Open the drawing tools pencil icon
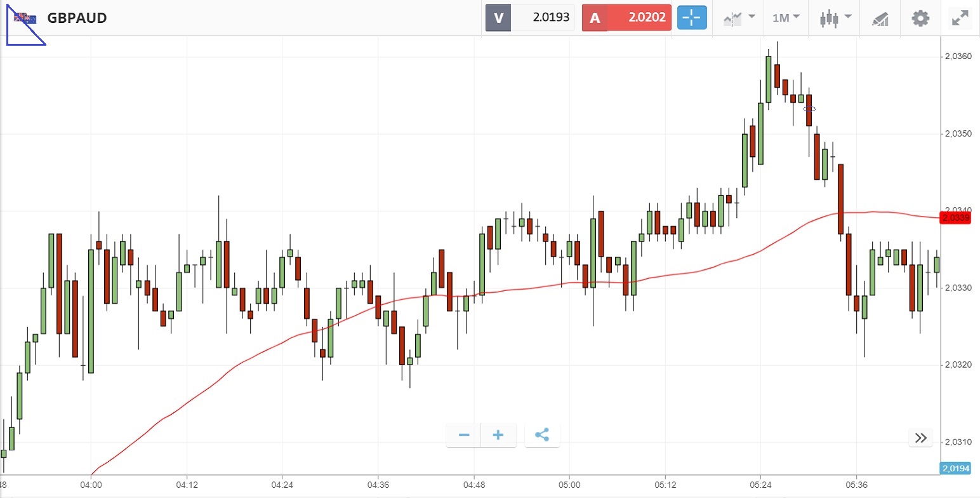This screenshot has width=980, height=498. pos(880,18)
